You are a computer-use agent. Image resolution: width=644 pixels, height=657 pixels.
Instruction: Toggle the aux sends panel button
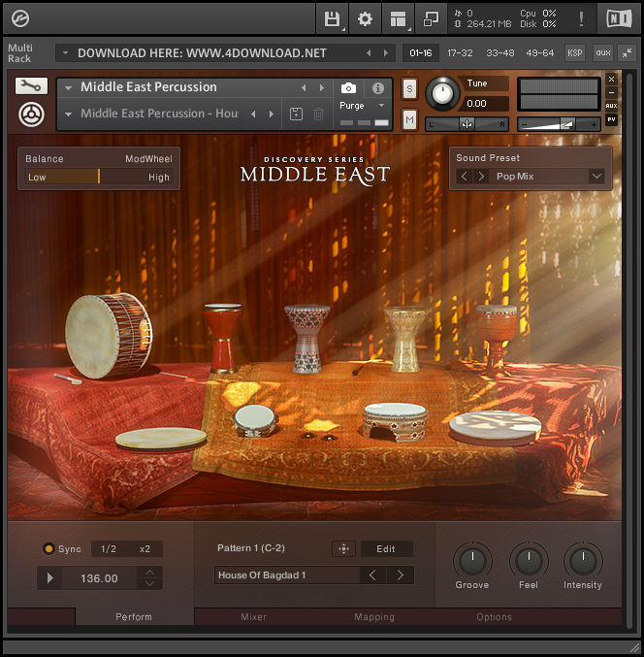[x=603, y=52]
